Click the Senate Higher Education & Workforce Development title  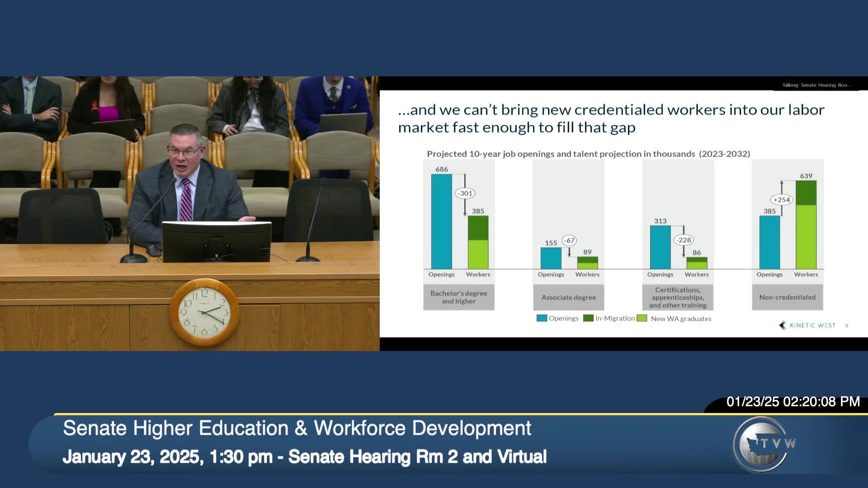297,428
